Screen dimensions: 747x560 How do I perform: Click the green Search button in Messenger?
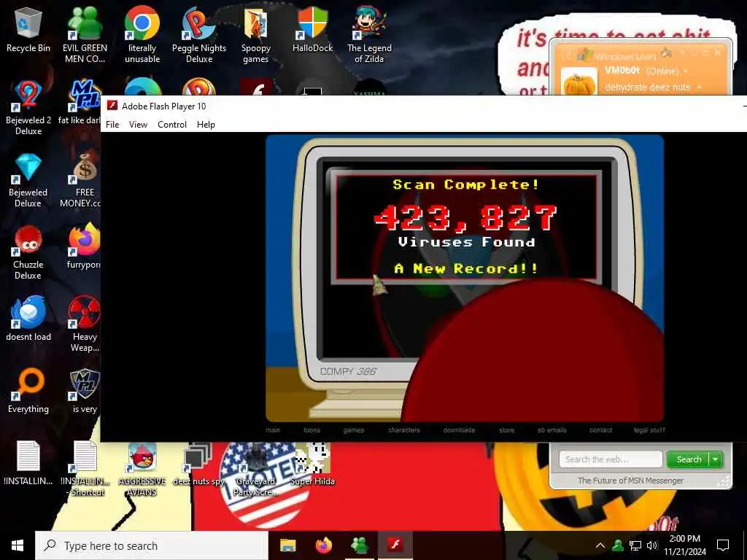(689, 459)
